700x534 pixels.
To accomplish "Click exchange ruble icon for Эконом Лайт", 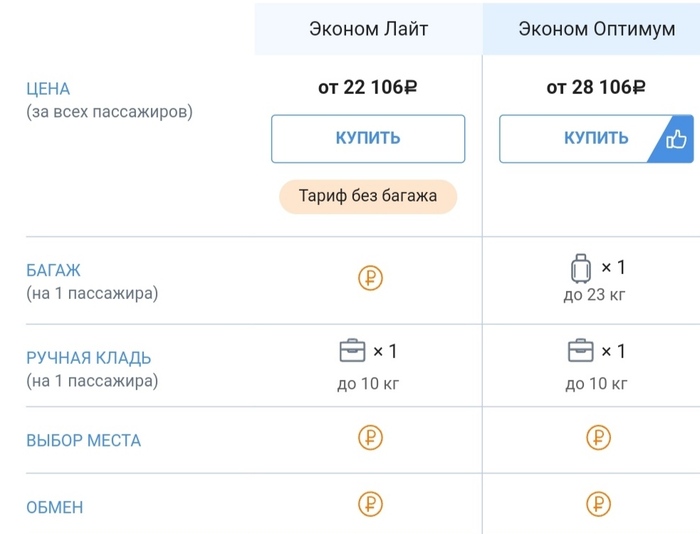I will coord(370,503).
